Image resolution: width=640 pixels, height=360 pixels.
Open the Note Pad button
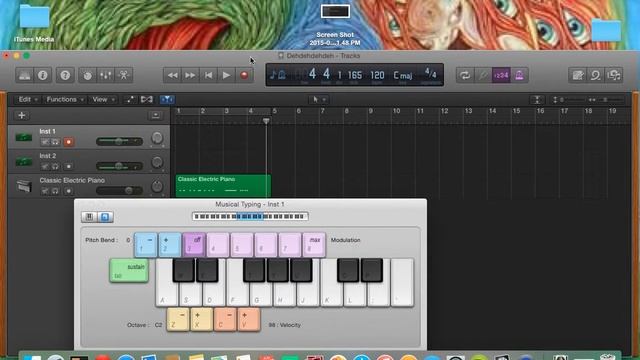pyautogui.click(x=577, y=75)
